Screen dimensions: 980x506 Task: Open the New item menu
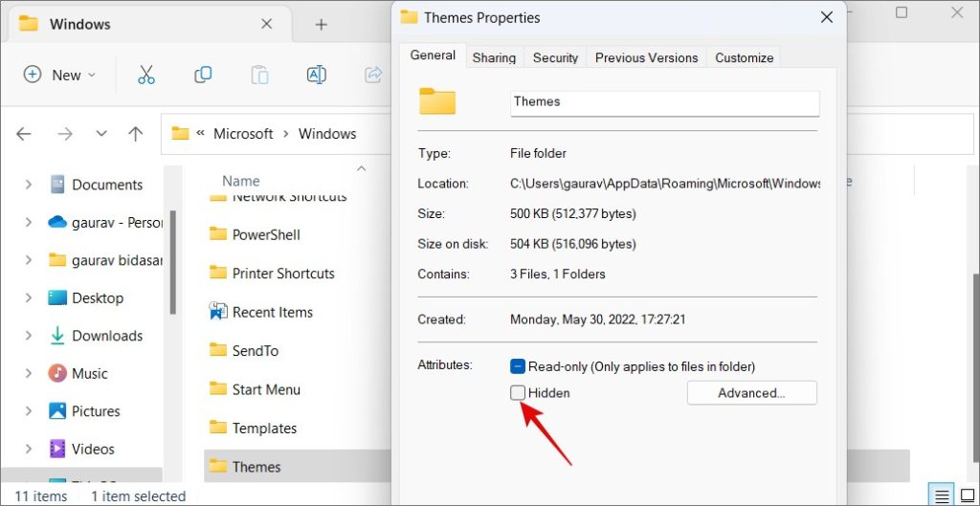point(60,75)
